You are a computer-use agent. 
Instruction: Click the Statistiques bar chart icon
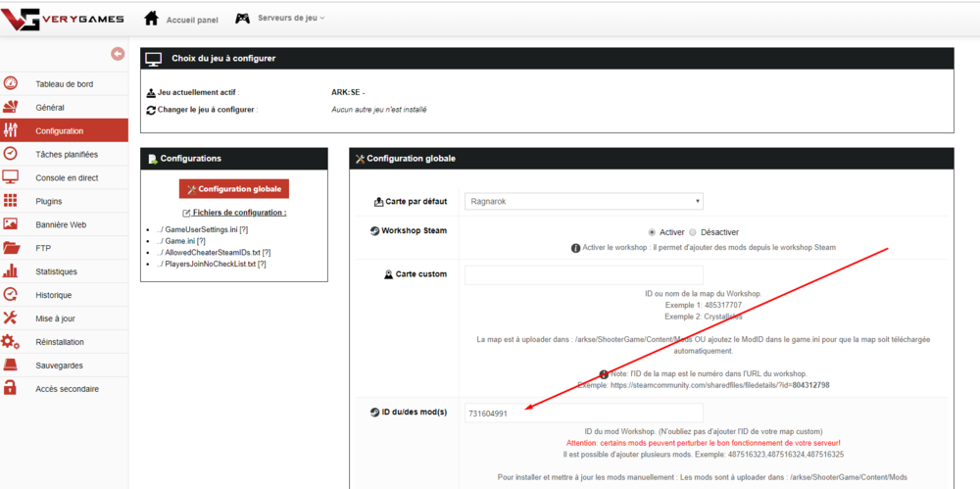pos(11,271)
